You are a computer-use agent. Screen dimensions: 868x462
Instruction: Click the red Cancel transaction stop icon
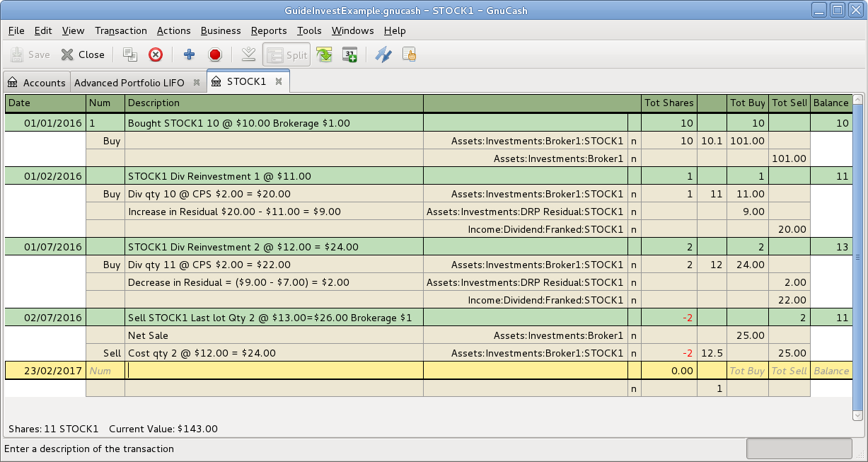[x=216, y=54]
